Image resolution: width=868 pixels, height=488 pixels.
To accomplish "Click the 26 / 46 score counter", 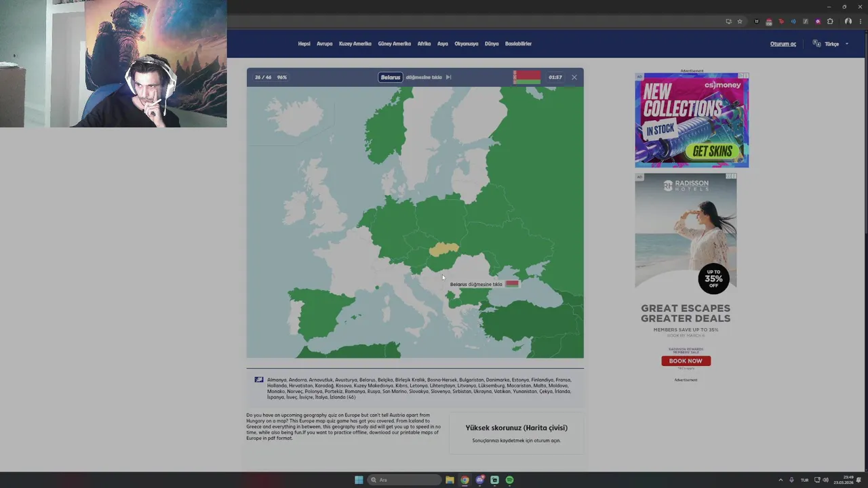I will (x=263, y=77).
